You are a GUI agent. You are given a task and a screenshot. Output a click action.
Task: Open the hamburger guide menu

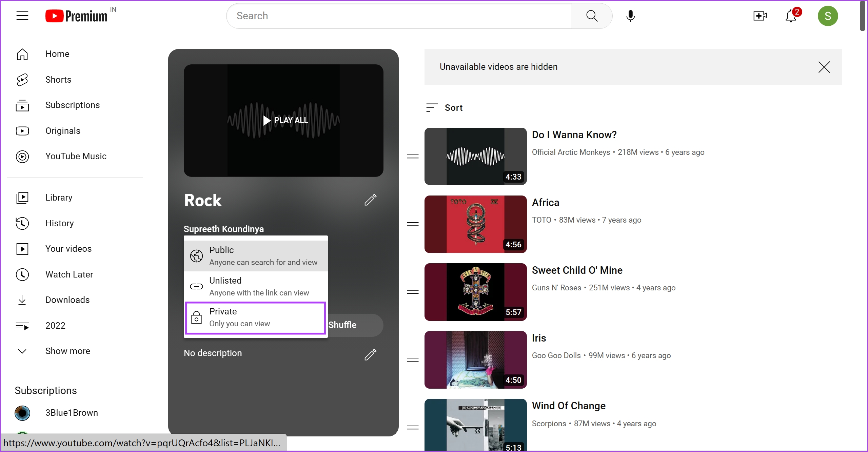click(x=22, y=16)
